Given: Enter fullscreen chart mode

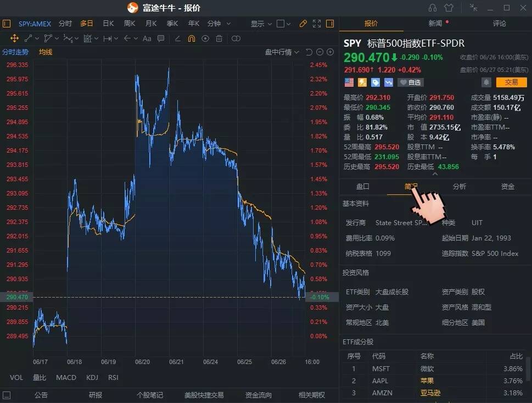Looking at the screenshot, I should click(317, 24).
